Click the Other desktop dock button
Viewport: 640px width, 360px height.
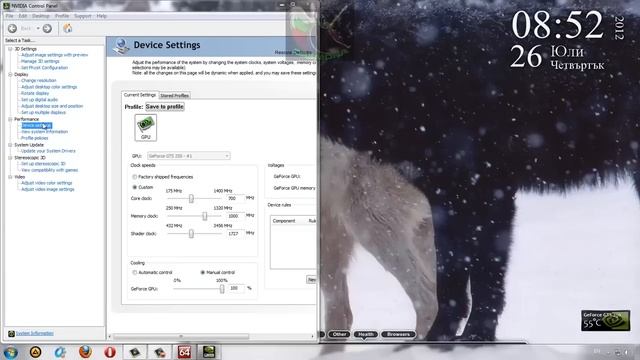(339, 334)
